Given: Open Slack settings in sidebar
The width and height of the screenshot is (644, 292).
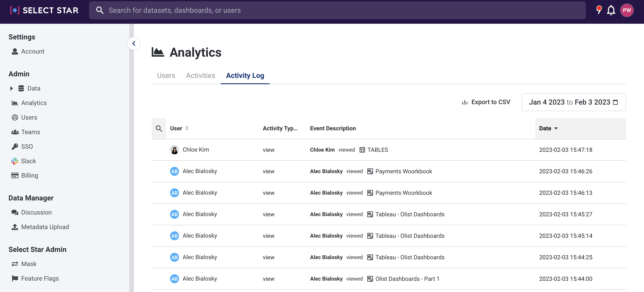Looking at the screenshot, I should 28,161.
